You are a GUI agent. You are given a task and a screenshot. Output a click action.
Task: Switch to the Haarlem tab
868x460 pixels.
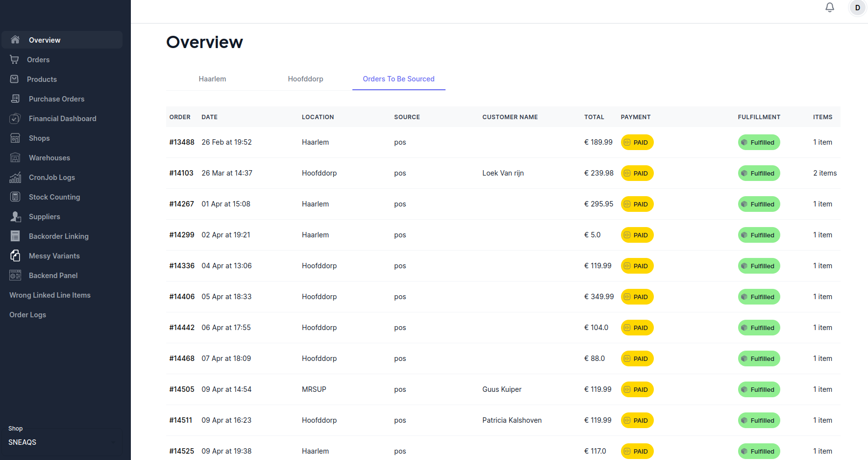212,79
